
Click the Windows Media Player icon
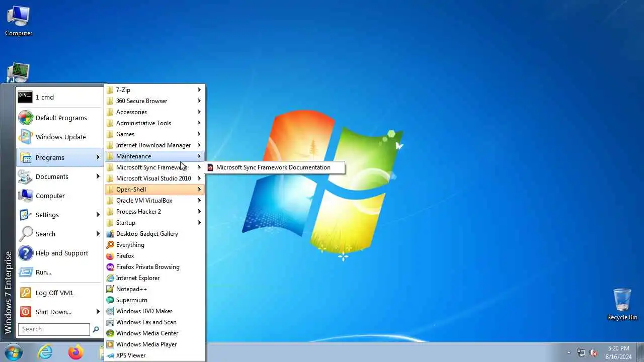(110, 344)
